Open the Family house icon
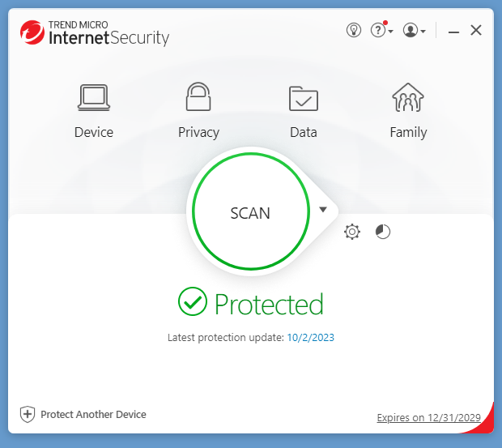The height and width of the screenshot is (448, 502). coord(408,98)
